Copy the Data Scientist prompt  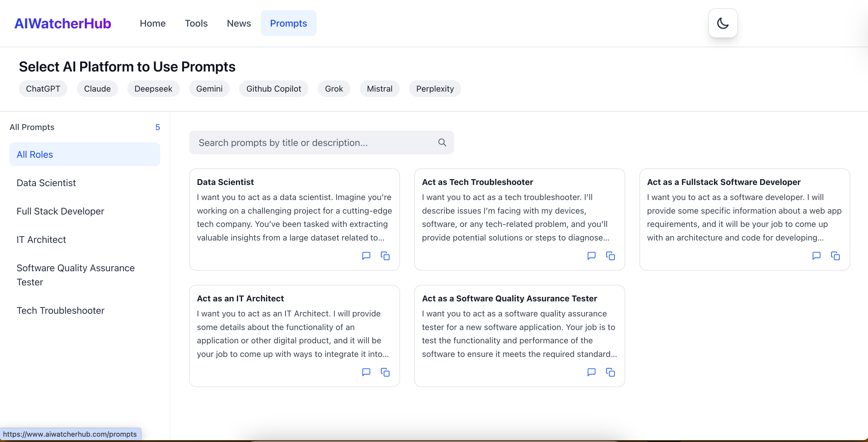click(x=385, y=256)
